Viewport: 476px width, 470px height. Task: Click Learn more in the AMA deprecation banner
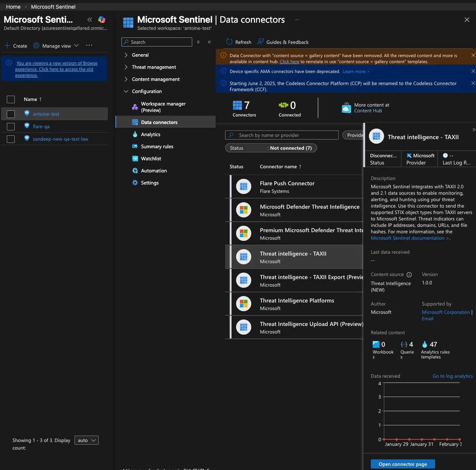[356, 71]
